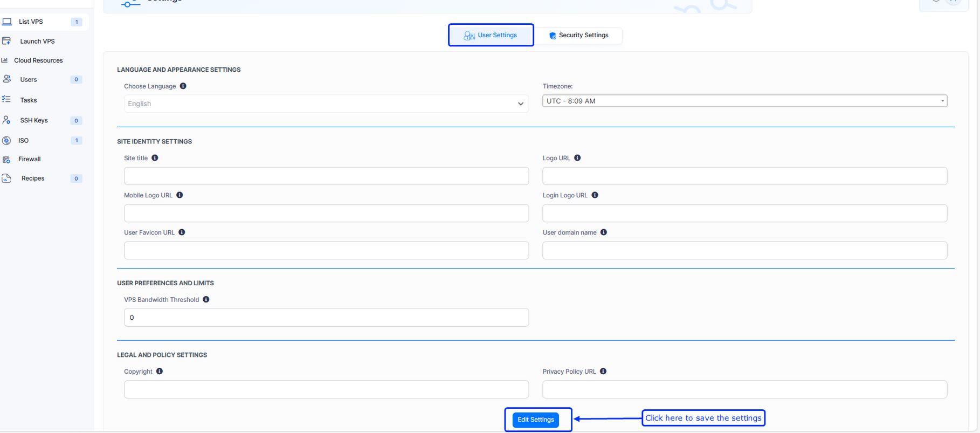
Task: Click the Launch VPS sidebar icon
Action: 6,41
